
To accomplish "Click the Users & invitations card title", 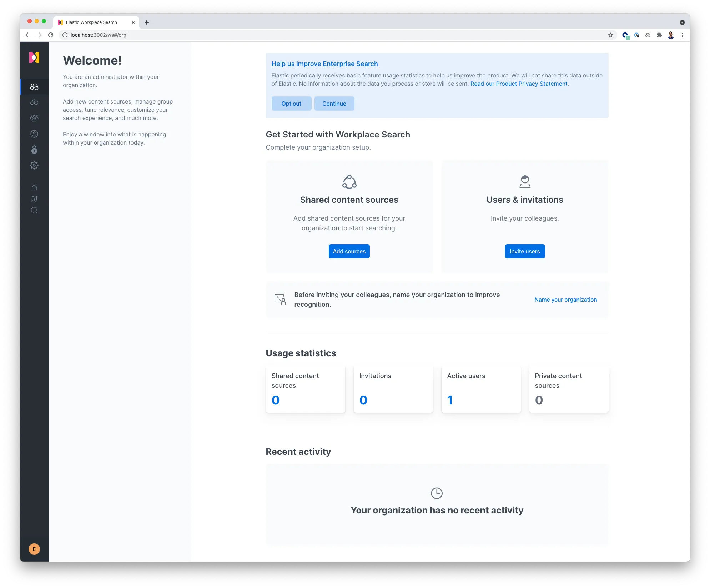I will click(524, 200).
